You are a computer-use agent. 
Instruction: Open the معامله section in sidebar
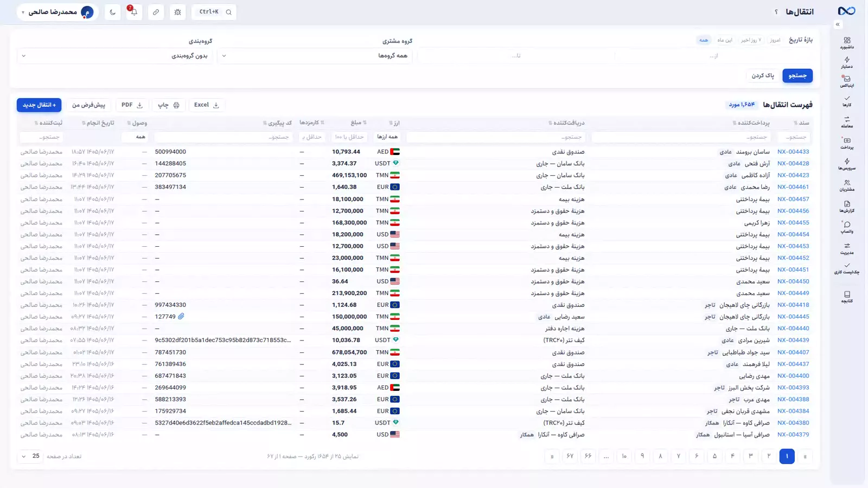click(x=847, y=122)
